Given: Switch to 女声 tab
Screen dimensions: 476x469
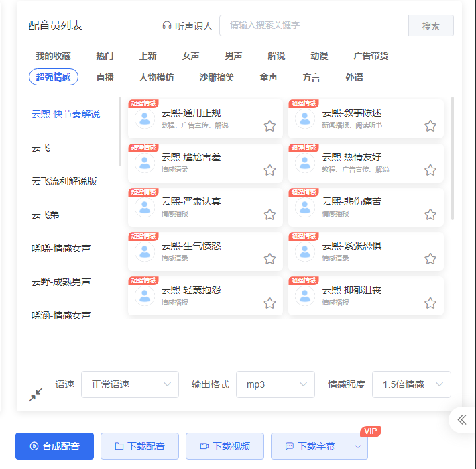Looking at the screenshot, I should tap(190, 56).
